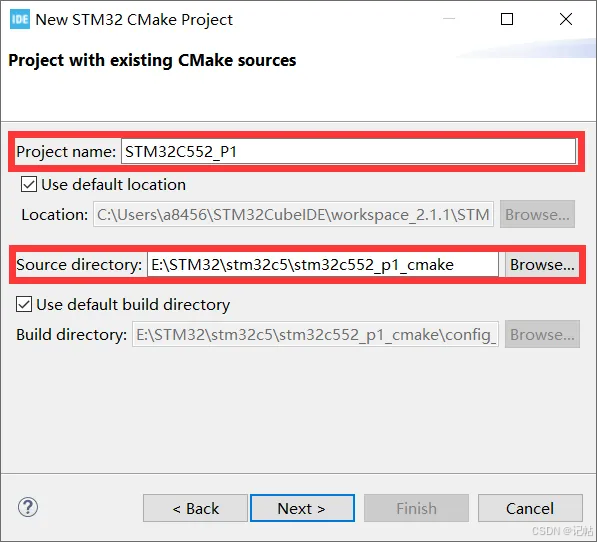
Task: Uncheck the Use default location checkbox
Action: (29, 185)
